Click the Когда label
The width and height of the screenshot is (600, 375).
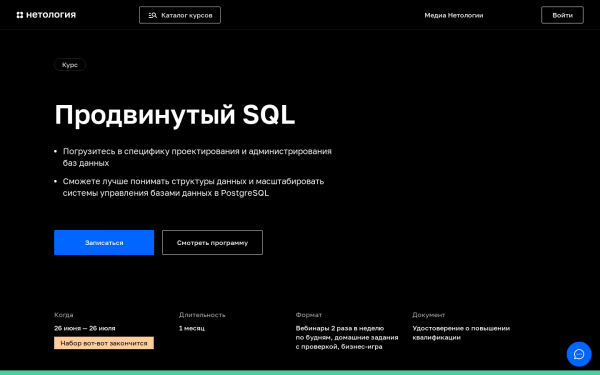(64, 315)
